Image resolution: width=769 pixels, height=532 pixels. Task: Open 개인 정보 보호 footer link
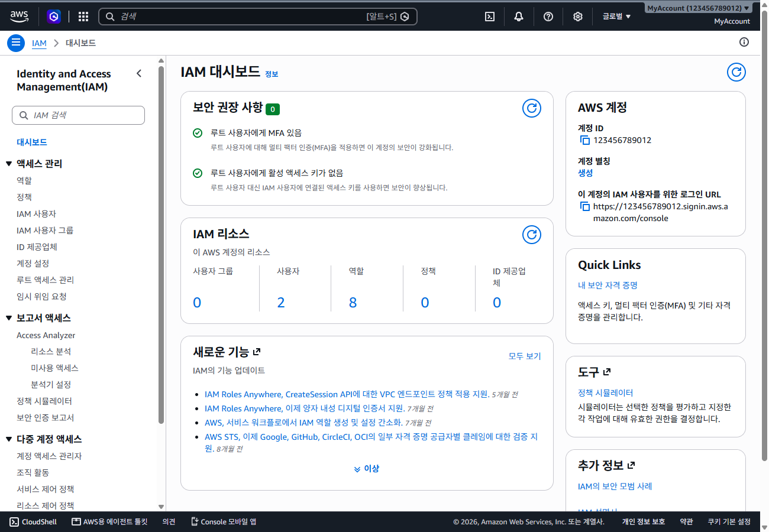[x=643, y=522]
